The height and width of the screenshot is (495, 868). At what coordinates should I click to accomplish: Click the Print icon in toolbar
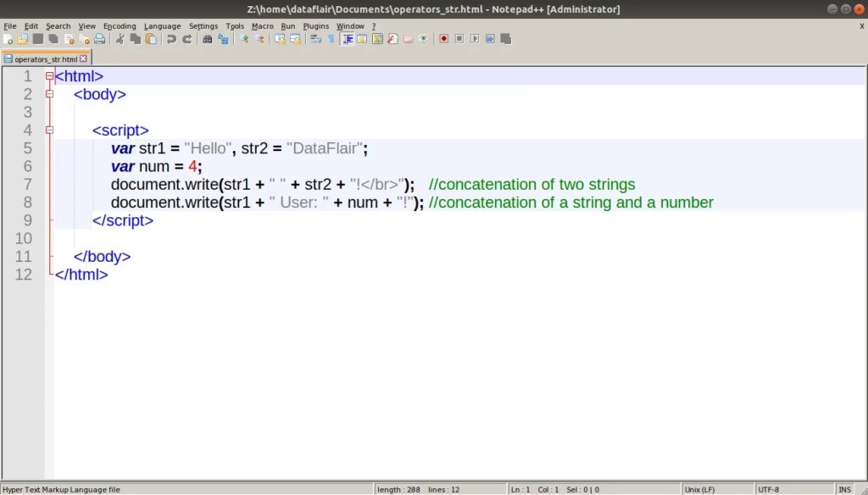pos(100,39)
